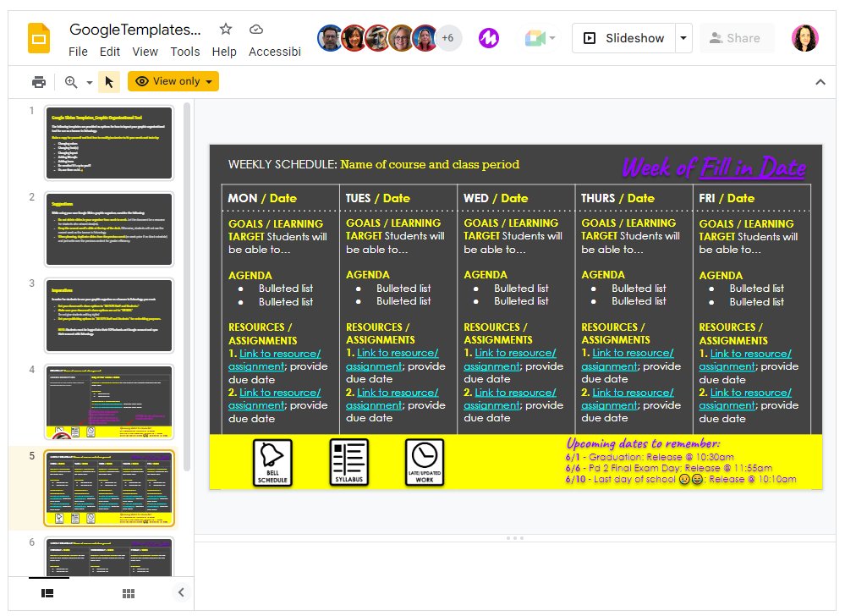Expand the Meet call dropdown arrow
Image resolution: width=845 pixels, height=616 pixels.
pos(552,38)
